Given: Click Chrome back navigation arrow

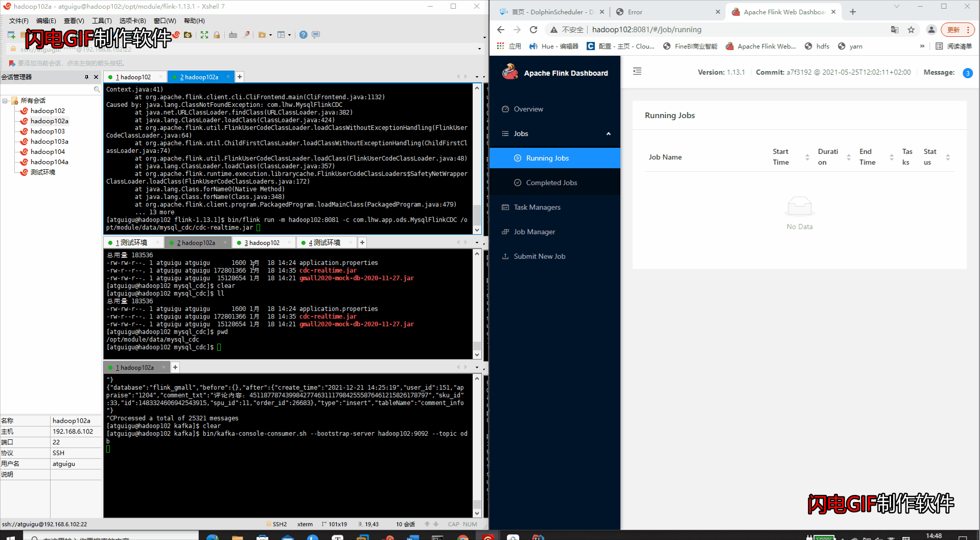Looking at the screenshot, I should (501, 30).
